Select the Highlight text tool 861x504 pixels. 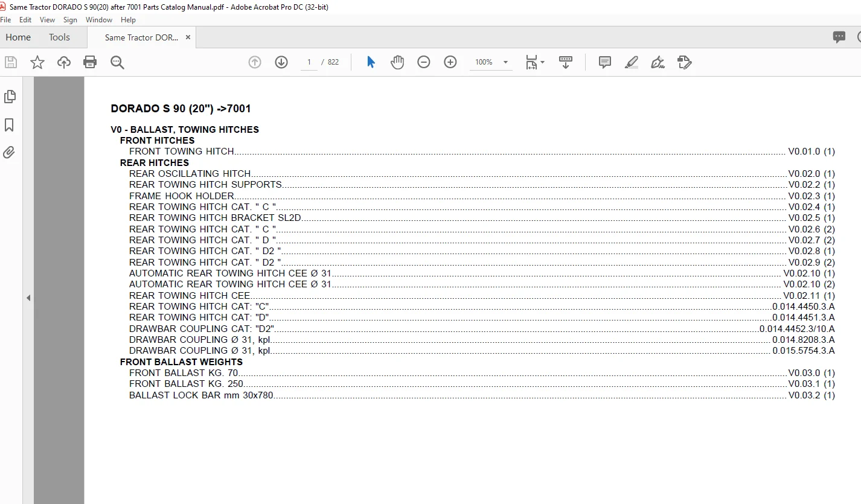click(x=632, y=62)
